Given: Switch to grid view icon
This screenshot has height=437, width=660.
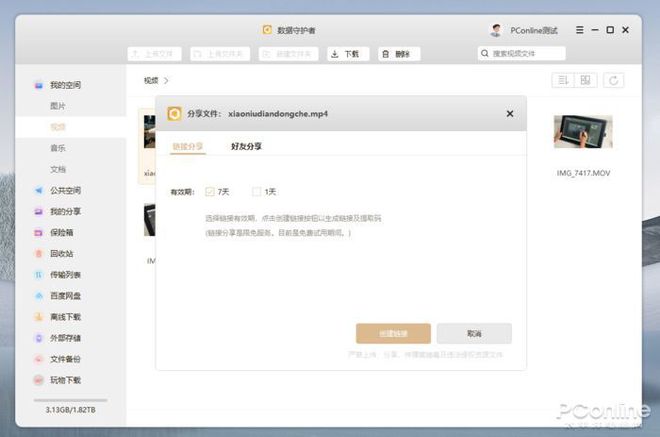Looking at the screenshot, I should (x=585, y=80).
